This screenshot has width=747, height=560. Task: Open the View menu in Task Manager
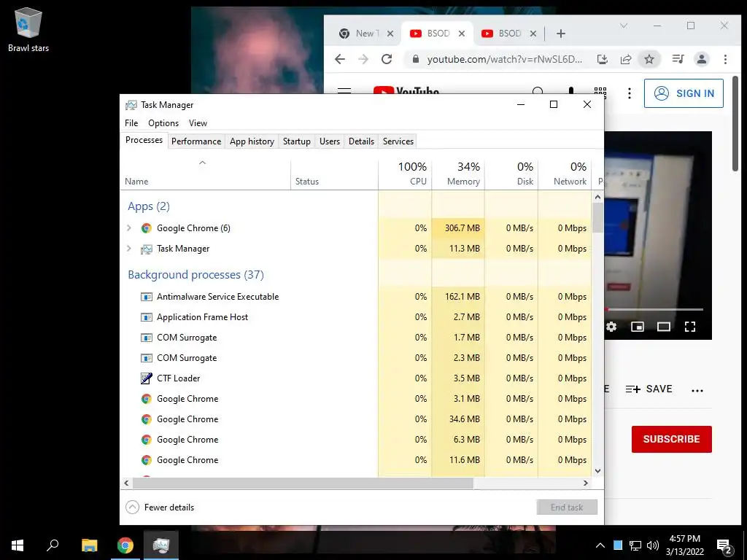point(198,122)
